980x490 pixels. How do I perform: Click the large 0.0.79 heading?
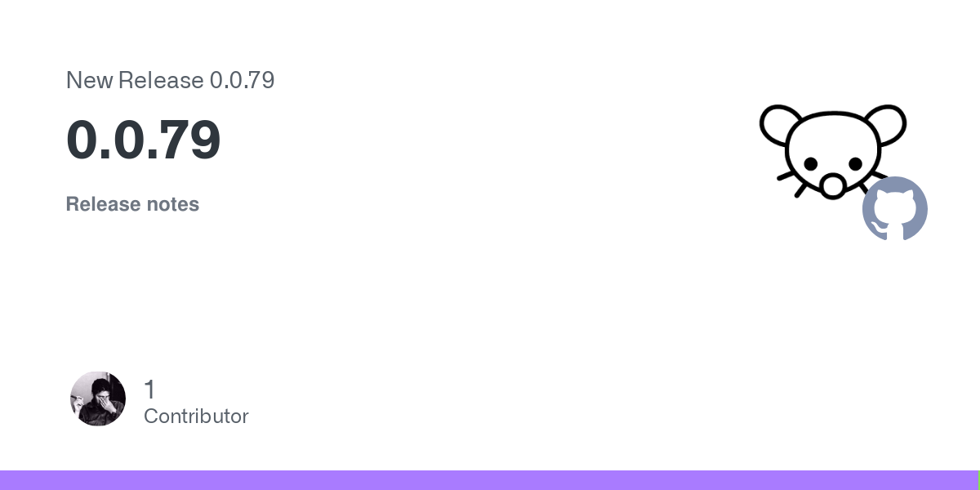coord(144,140)
